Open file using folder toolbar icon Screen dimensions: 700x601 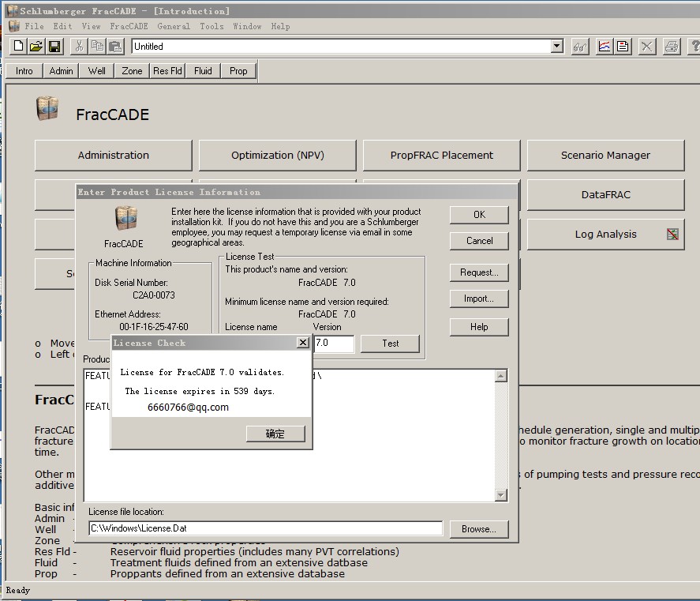(36, 47)
